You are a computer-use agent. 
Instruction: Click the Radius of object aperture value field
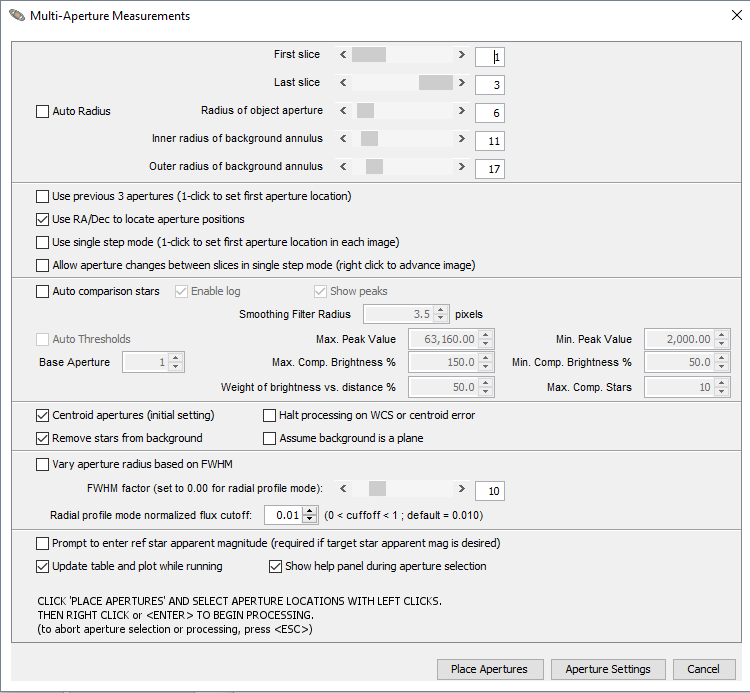[x=489, y=113]
